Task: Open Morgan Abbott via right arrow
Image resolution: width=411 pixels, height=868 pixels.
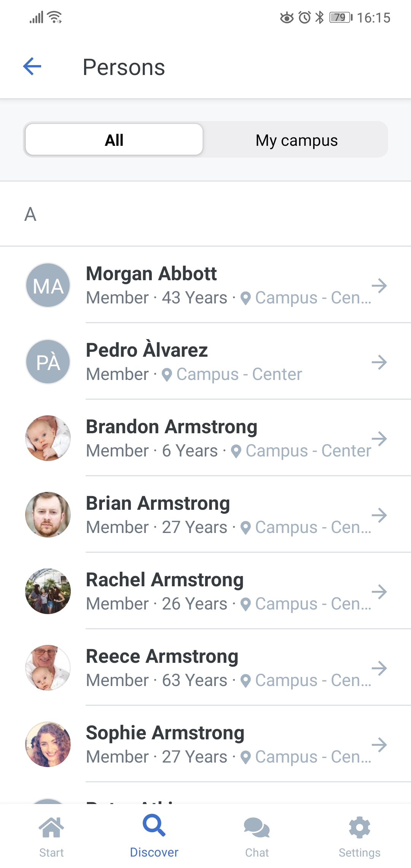Action: click(x=379, y=286)
